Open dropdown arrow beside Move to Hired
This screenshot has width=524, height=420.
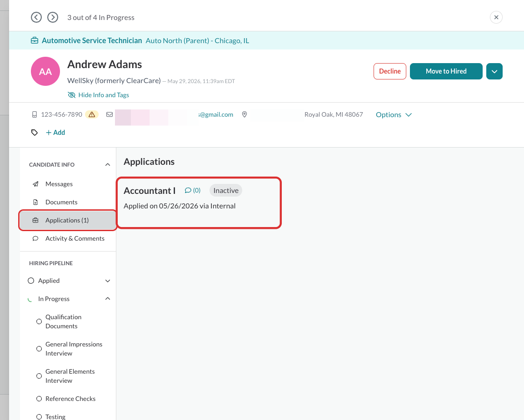click(494, 71)
